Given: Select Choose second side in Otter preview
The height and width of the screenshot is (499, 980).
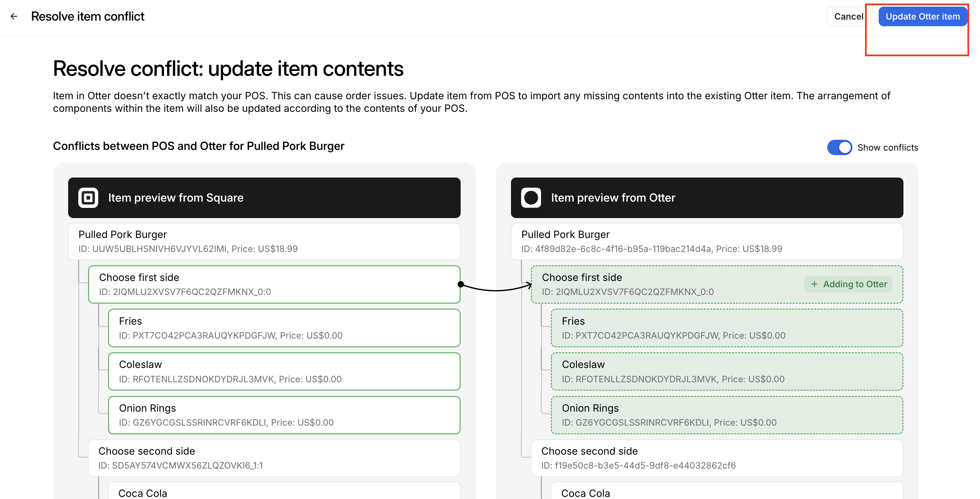Looking at the screenshot, I should coord(717,458).
